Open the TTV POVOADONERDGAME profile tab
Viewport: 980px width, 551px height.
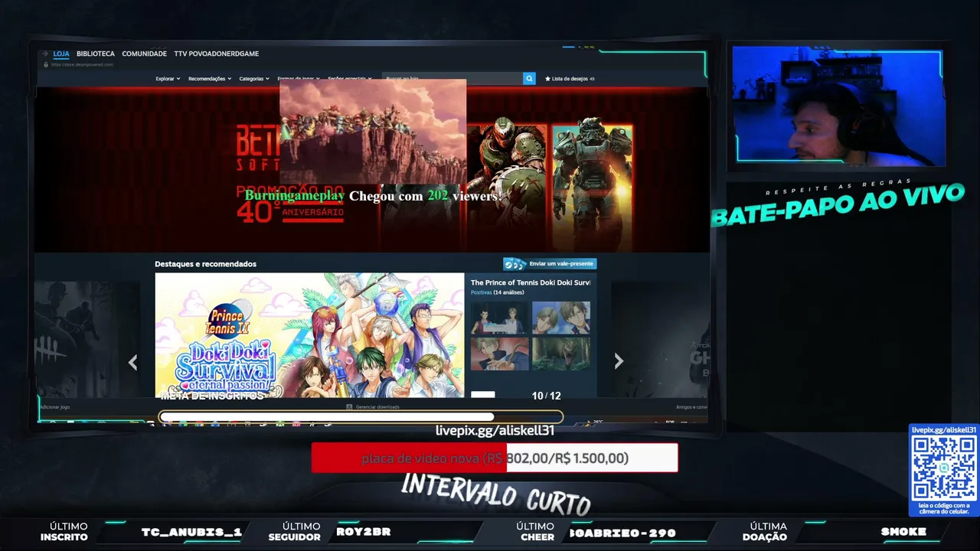coord(216,54)
